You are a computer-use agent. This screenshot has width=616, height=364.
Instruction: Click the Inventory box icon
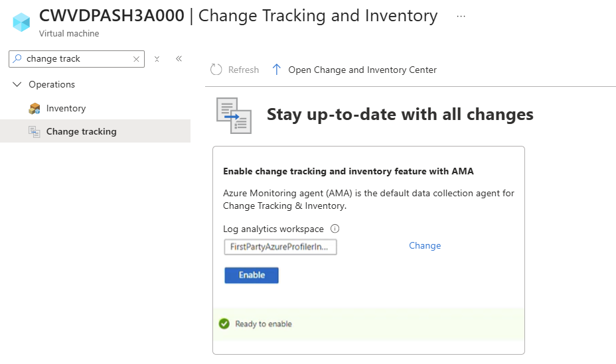[35, 109]
